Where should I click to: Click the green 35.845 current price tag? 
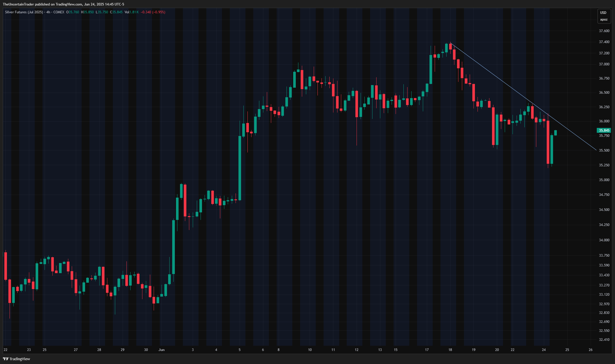pos(604,130)
